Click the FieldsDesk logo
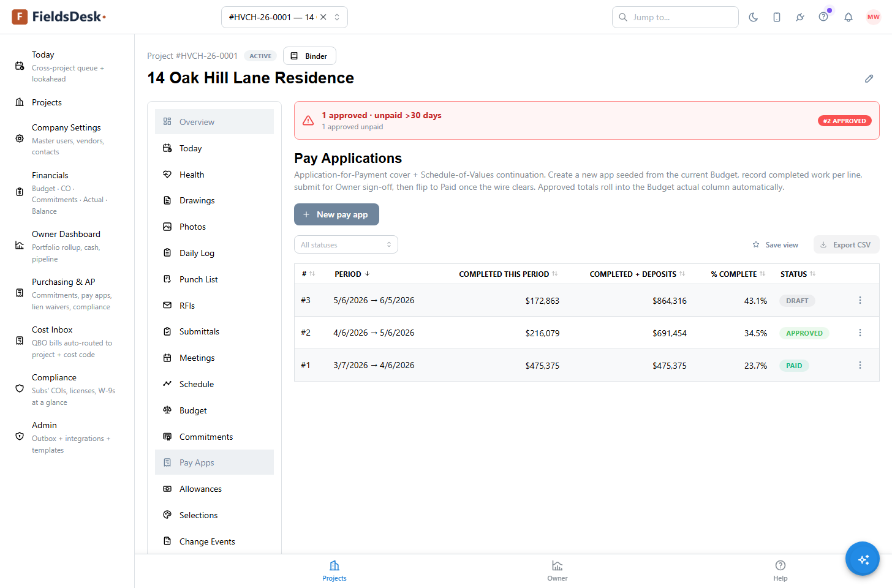892x588 pixels. point(59,17)
